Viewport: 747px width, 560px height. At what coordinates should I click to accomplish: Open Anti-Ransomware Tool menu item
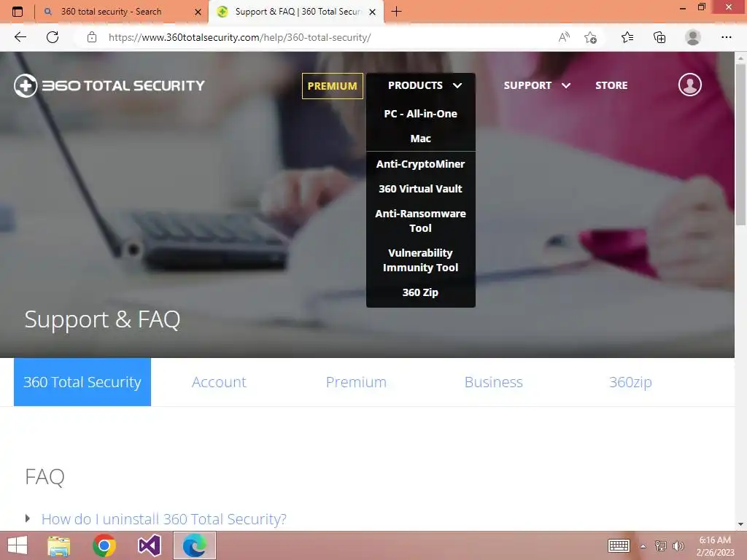pos(421,221)
